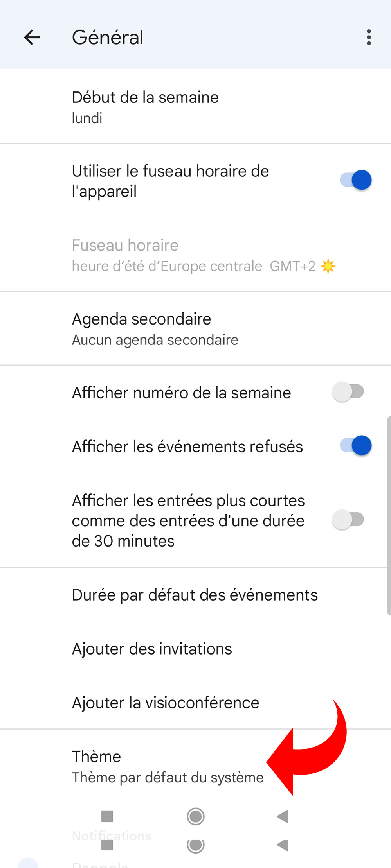Image resolution: width=391 pixels, height=868 pixels.
Task: Enable Afficher numéro de la semaine switch
Action: pyautogui.click(x=348, y=392)
